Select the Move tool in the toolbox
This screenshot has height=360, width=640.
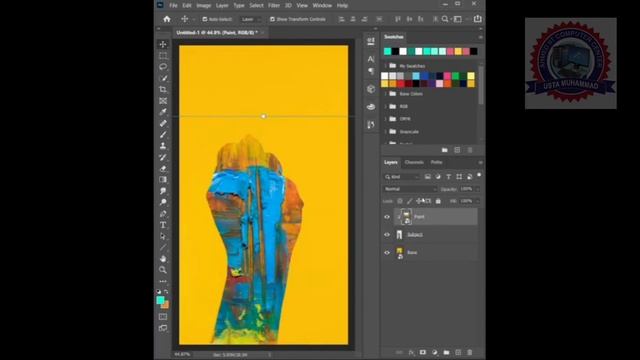[163, 44]
